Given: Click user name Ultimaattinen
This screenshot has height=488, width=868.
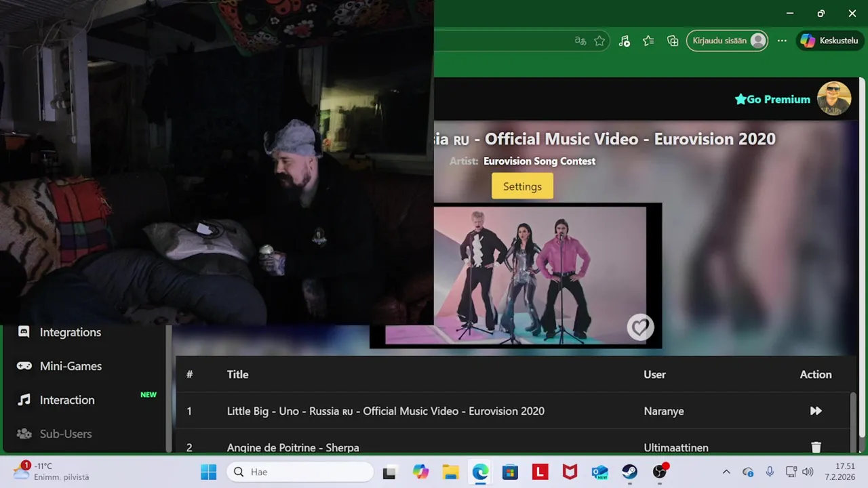Looking at the screenshot, I should tap(676, 447).
